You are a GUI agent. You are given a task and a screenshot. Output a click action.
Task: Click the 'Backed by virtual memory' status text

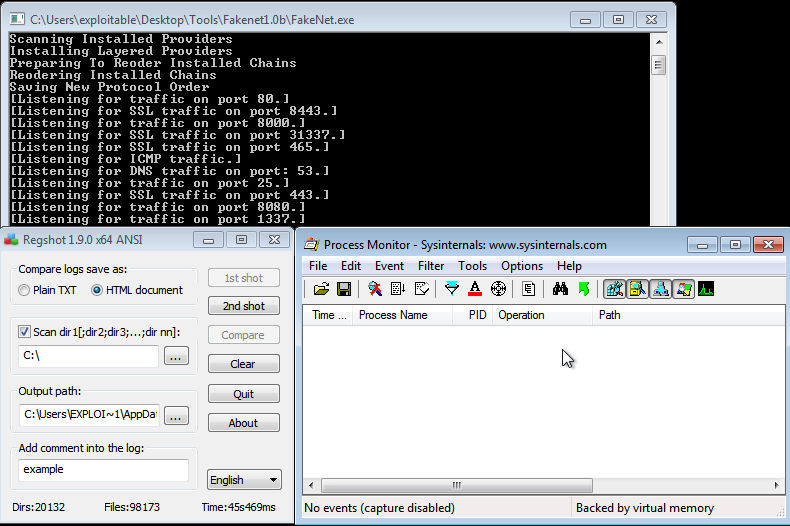pyautogui.click(x=645, y=508)
